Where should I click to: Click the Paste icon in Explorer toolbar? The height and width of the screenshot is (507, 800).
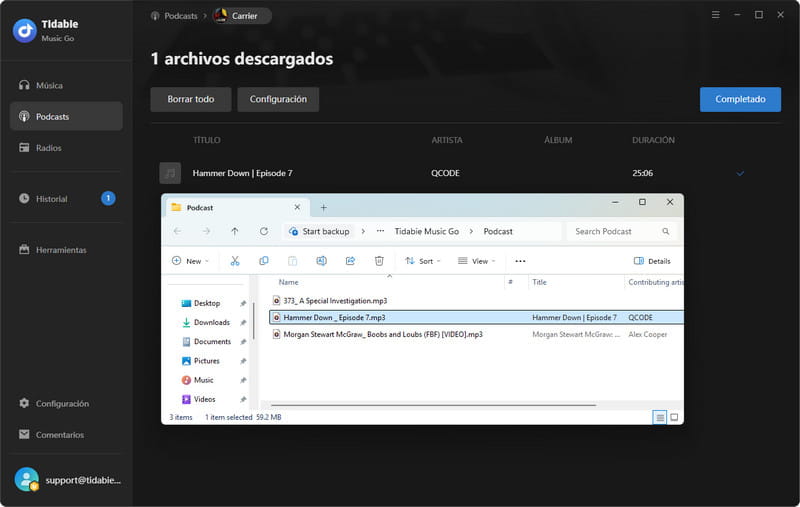[x=292, y=261]
